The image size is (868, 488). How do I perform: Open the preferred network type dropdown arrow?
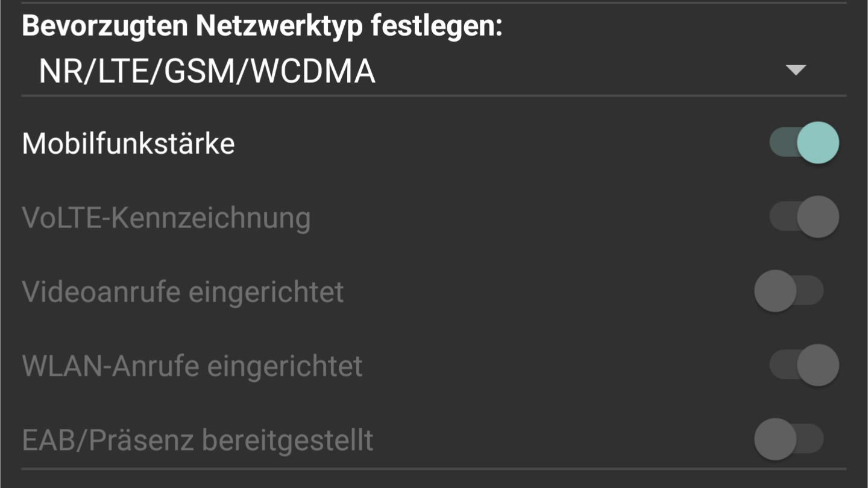(796, 70)
